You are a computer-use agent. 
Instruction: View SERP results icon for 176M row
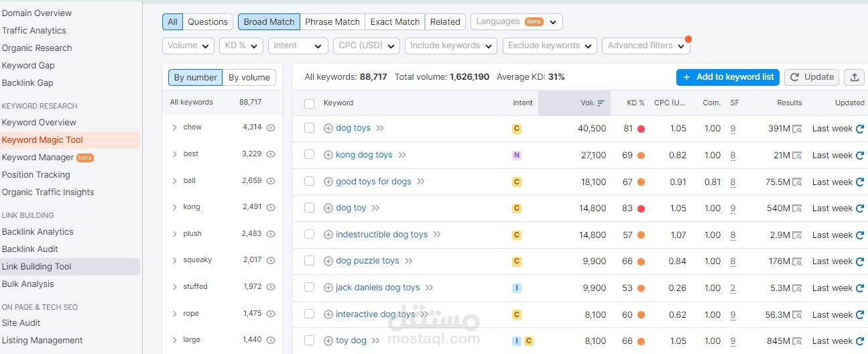pyautogui.click(x=797, y=261)
